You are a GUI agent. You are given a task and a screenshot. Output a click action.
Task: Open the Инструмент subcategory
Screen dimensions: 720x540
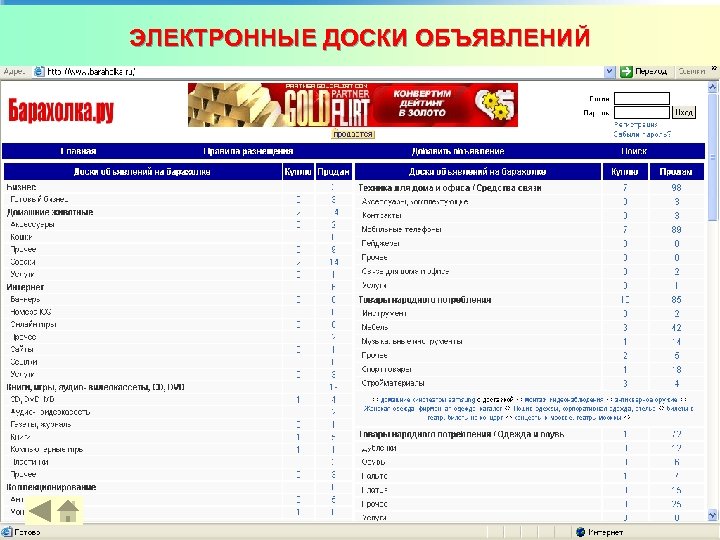pyautogui.click(x=384, y=314)
